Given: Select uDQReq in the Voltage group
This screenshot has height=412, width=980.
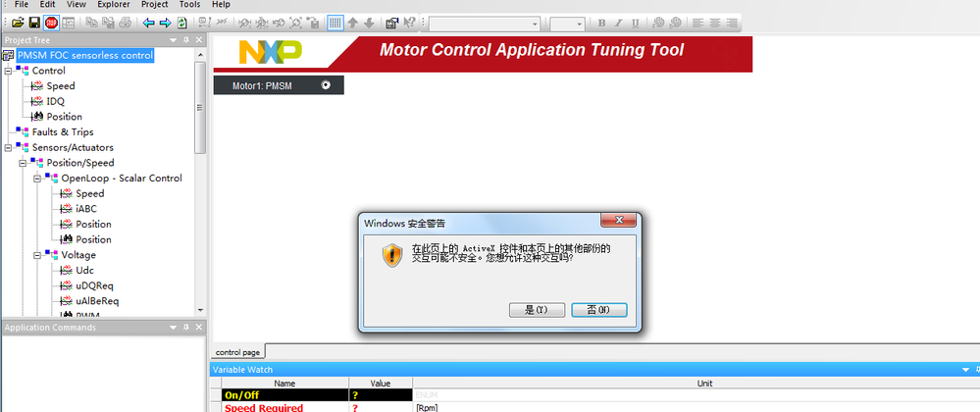Looking at the screenshot, I should coord(94,285).
